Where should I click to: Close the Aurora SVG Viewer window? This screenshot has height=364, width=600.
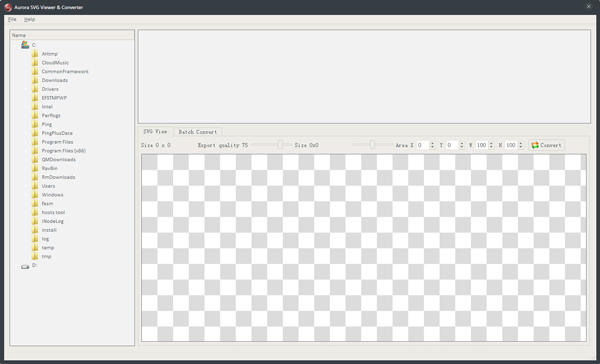click(589, 7)
